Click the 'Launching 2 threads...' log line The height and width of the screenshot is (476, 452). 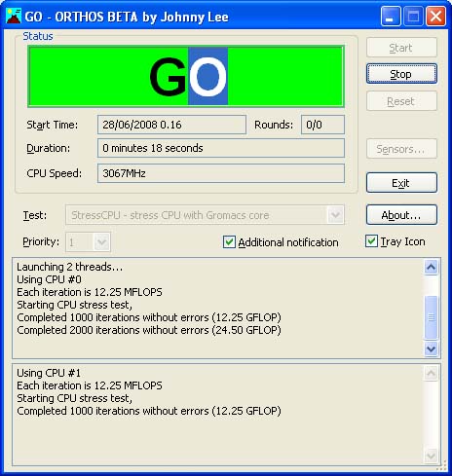click(x=70, y=267)
